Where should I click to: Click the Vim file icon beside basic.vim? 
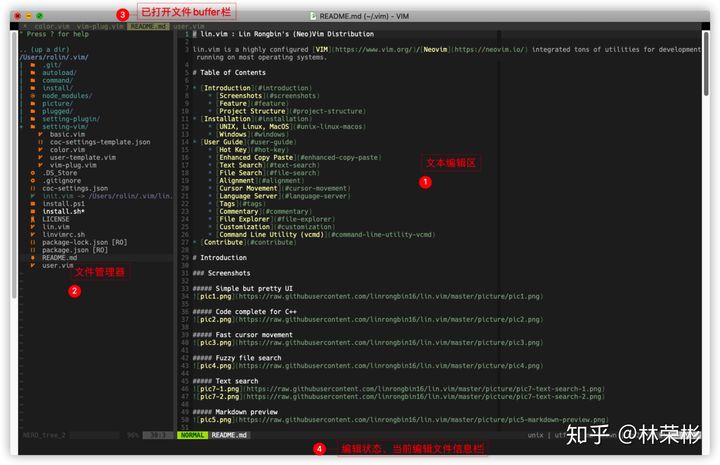42,134
